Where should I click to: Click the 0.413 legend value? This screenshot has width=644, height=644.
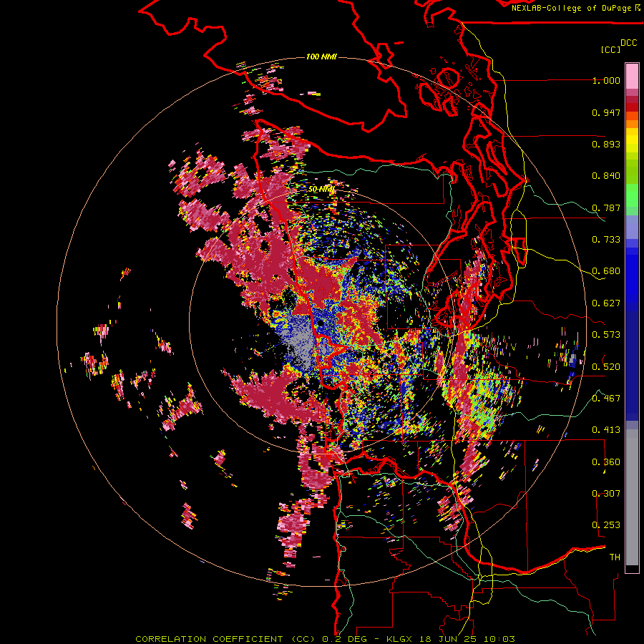[606, 430]
